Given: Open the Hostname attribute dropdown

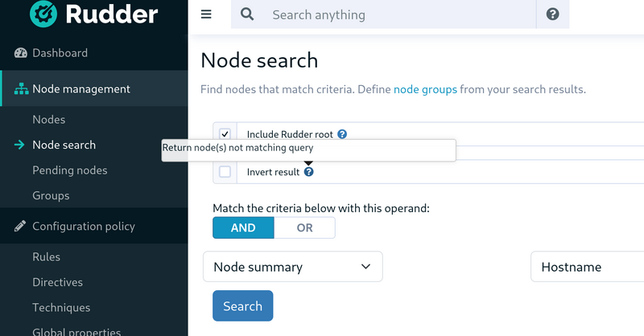Looking at the screenshot, I should tap(588, 267).
